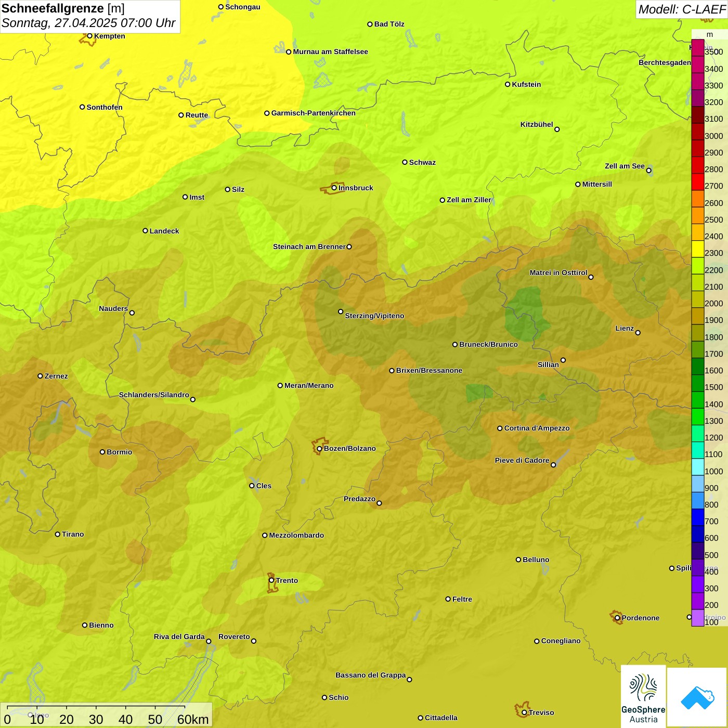Click the Riva del Garda label

click(x=179, y=636)
